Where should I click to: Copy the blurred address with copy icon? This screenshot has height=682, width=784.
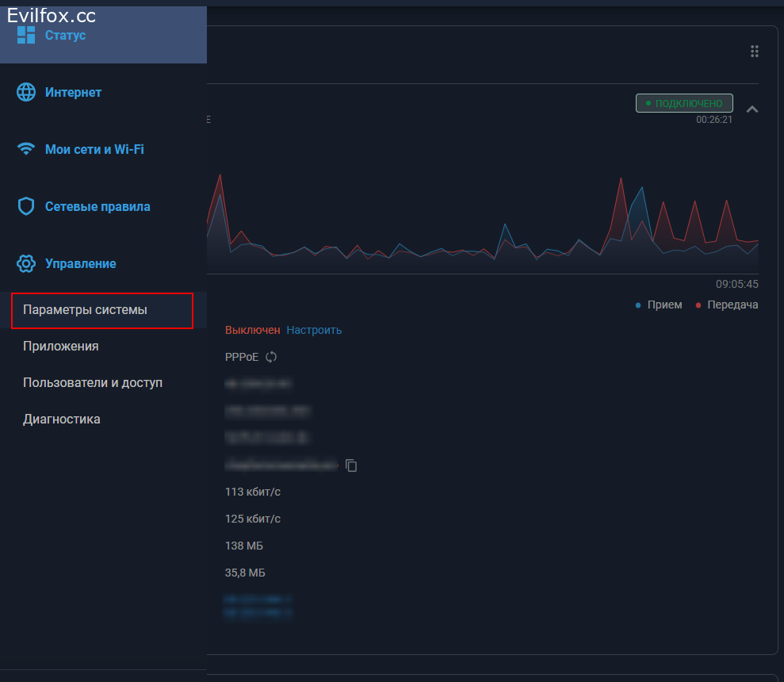(x=351, y=466)
